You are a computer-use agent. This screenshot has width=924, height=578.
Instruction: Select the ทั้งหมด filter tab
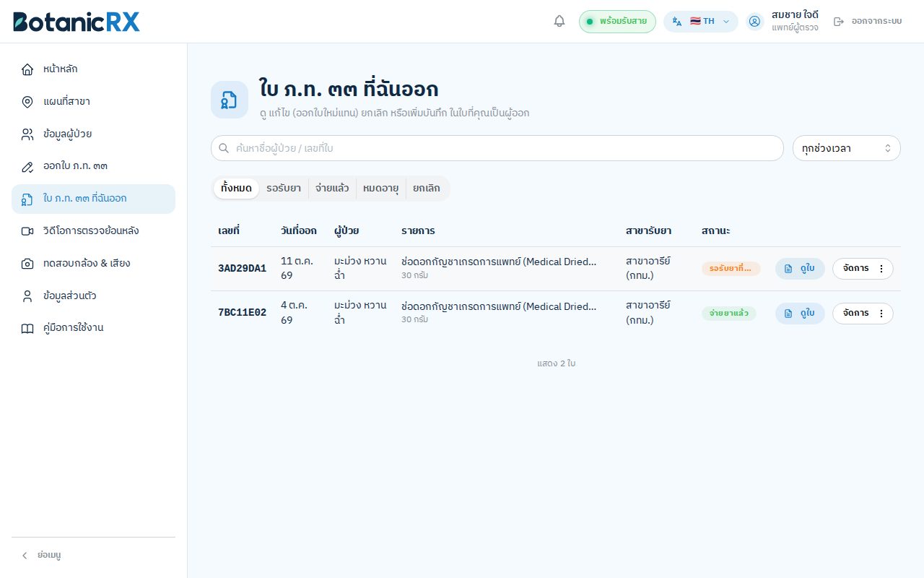236,189
